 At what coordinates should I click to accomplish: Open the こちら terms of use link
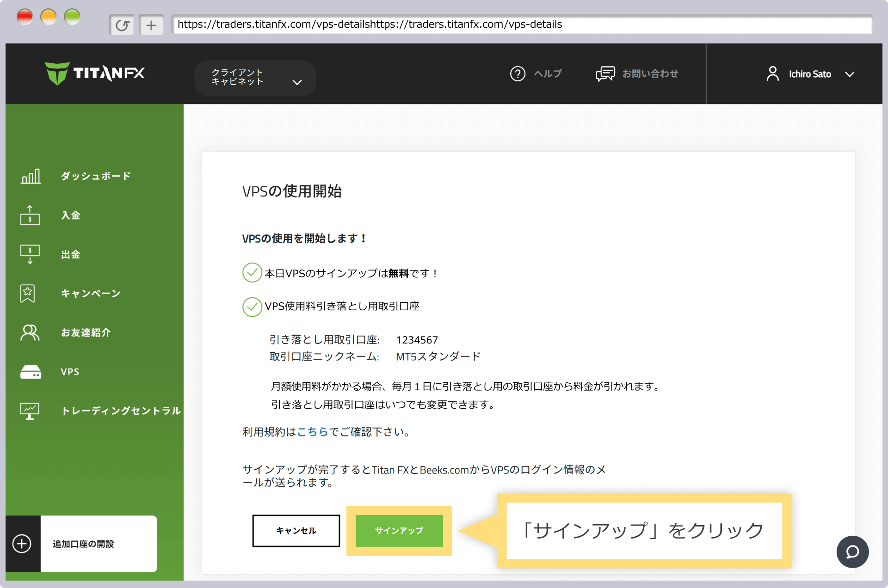point(312,432)
